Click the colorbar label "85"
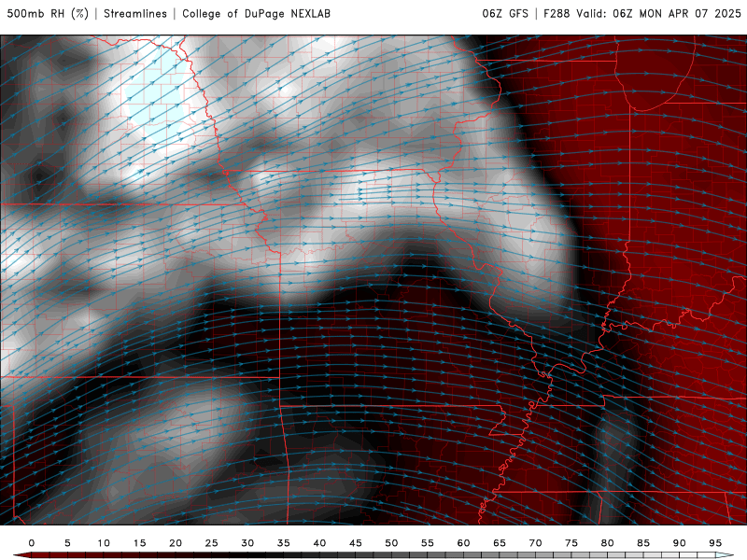 [643, 543]
